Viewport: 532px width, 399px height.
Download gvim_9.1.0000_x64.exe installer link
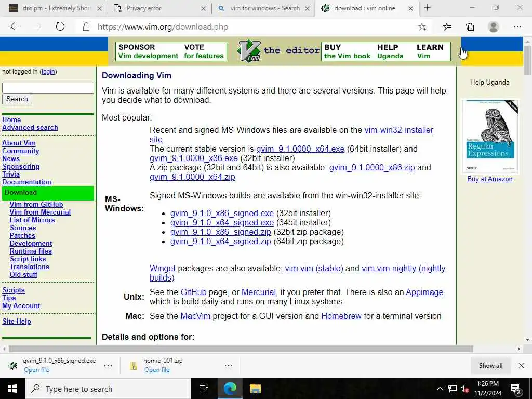tap(300, 149)
